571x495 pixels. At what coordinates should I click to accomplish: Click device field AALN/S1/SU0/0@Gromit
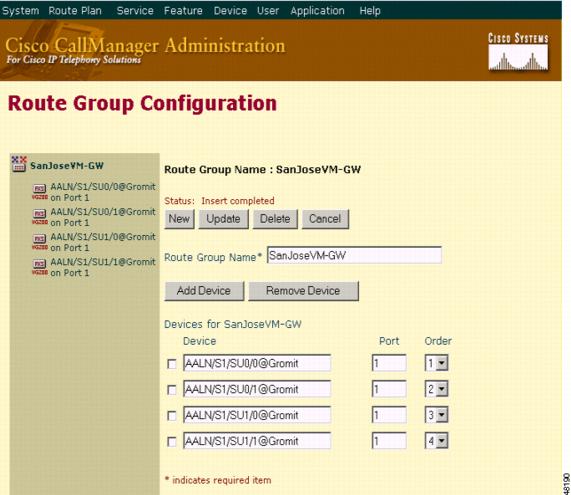257,363
